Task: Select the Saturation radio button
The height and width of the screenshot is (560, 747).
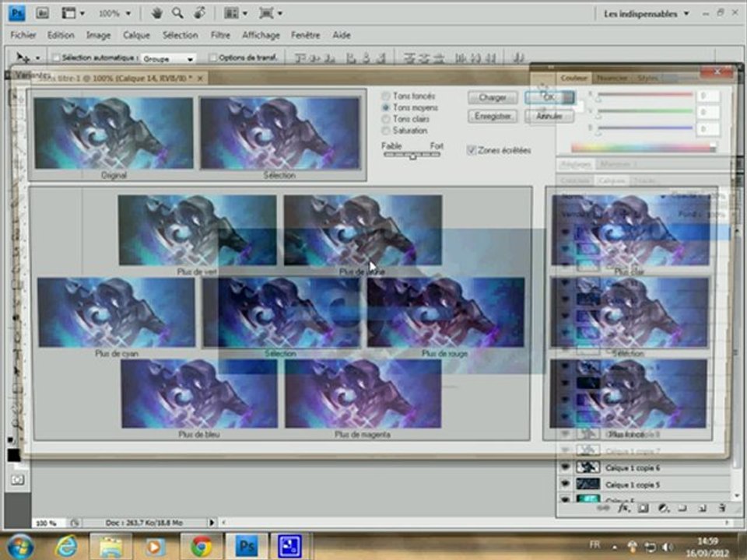Action: tap(386, 131)
